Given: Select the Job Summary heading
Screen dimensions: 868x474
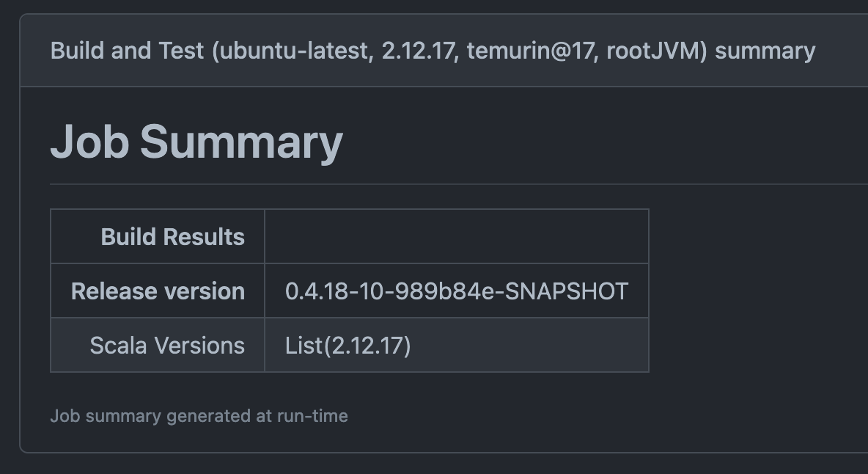Looking at the screenshot, I should 196,142.
